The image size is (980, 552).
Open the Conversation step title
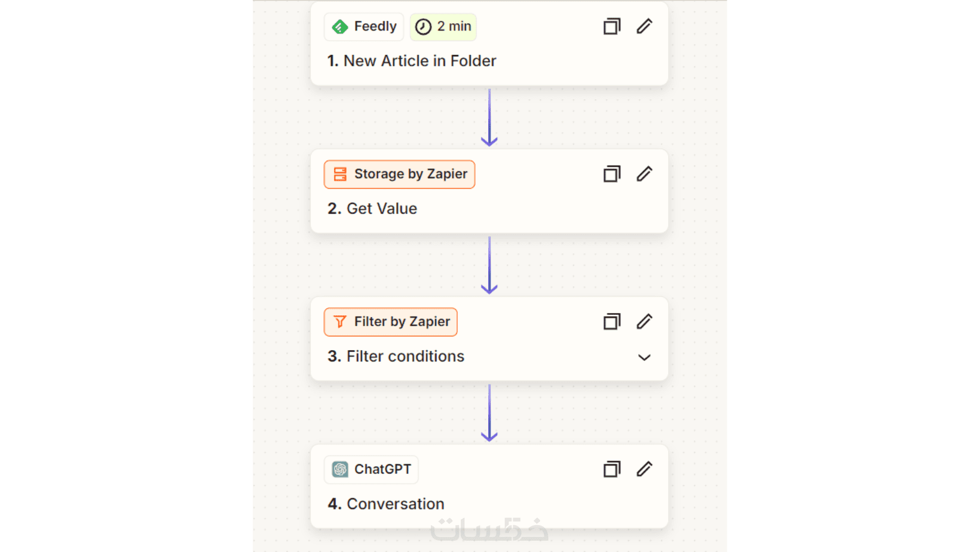[x=386, y=504]
